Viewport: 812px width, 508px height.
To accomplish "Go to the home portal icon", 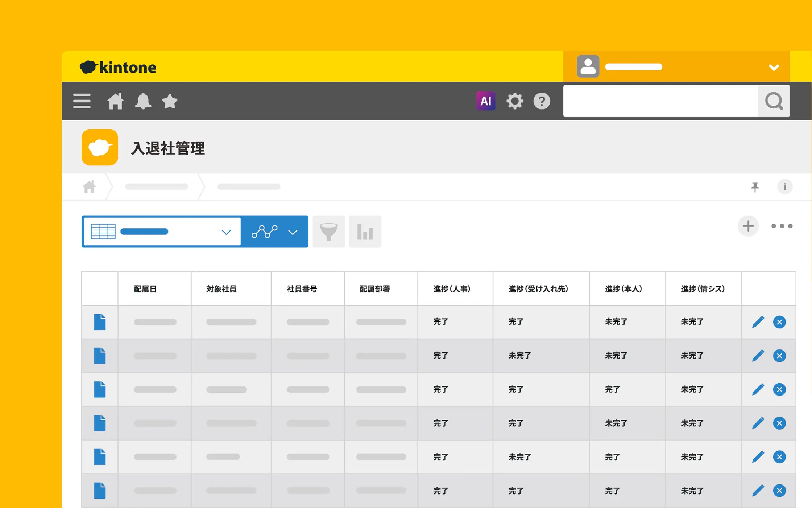I will [x=115, y=101].
